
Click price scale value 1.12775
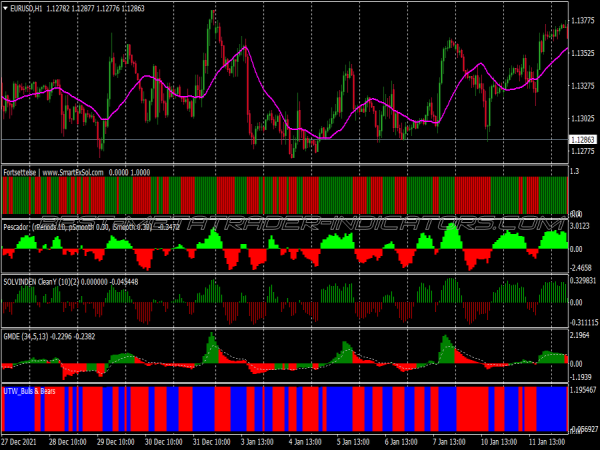click(583, 152)
